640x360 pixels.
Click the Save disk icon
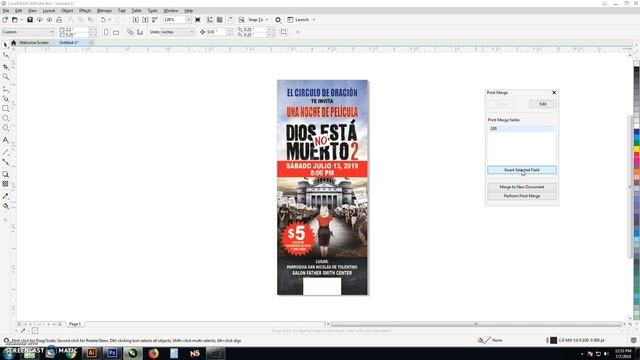tap(30, 20)
